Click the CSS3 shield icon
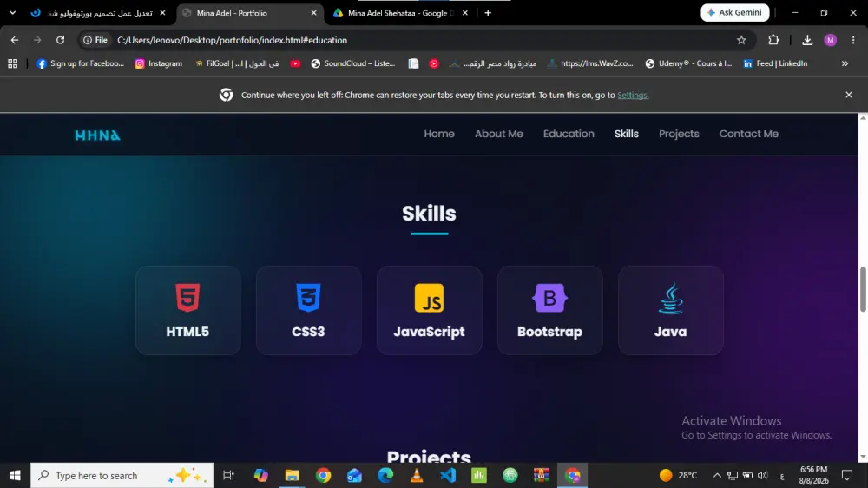 pyautogui.click(x=308, y=298)
